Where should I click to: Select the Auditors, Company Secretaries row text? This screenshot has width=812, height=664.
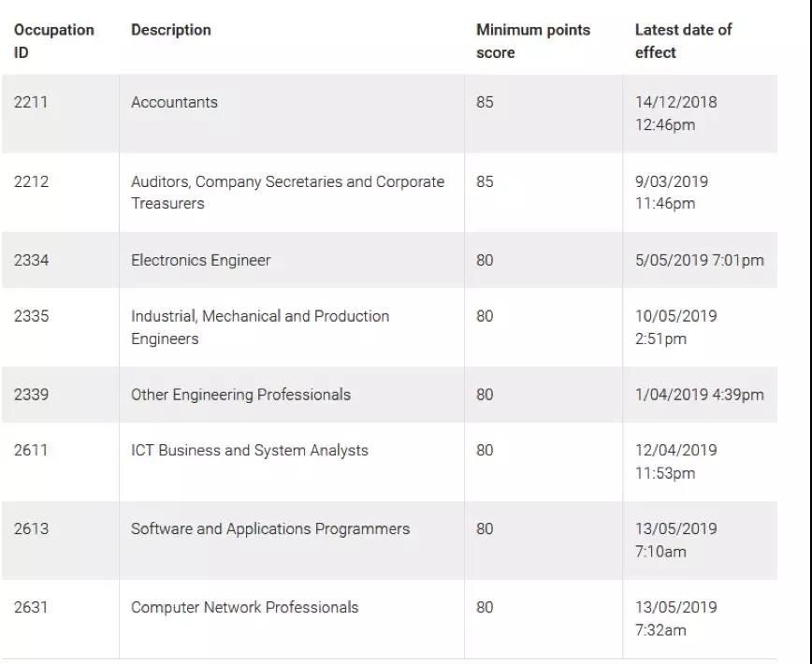point(287,192)
